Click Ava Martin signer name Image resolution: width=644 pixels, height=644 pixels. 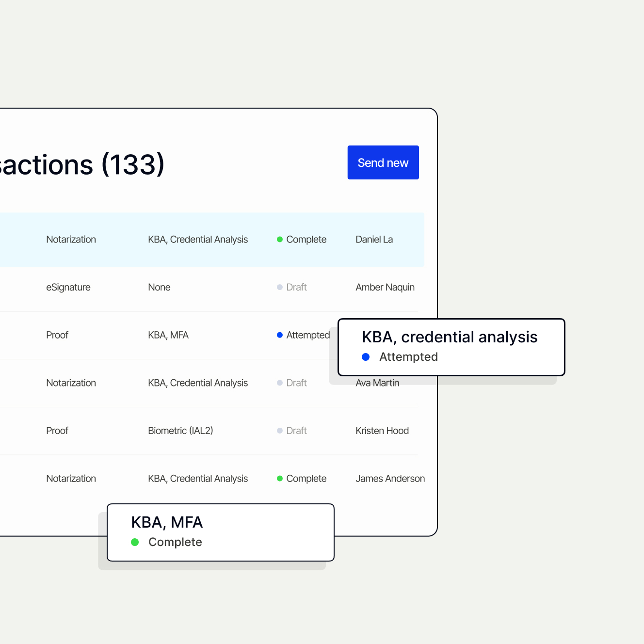[377, 383]
